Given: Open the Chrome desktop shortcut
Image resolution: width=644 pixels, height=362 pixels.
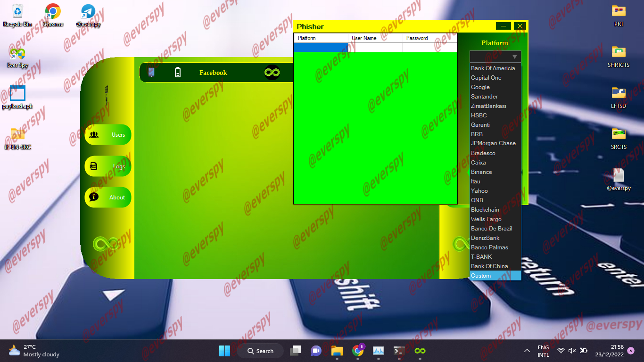Looking at the screenshot, I should [53, 15].
